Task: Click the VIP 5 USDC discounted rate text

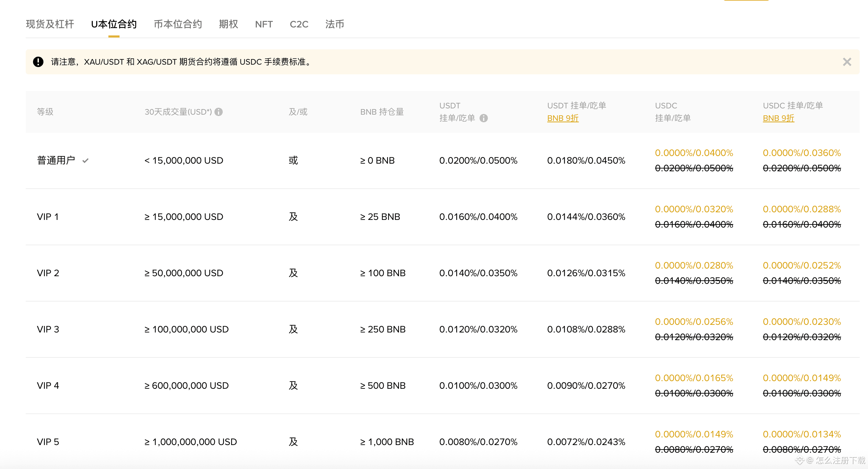Action: 694,434
